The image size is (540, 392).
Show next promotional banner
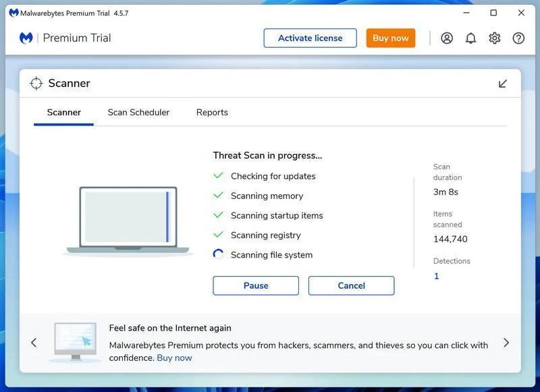pyautogui.click(x=506, y=343)
